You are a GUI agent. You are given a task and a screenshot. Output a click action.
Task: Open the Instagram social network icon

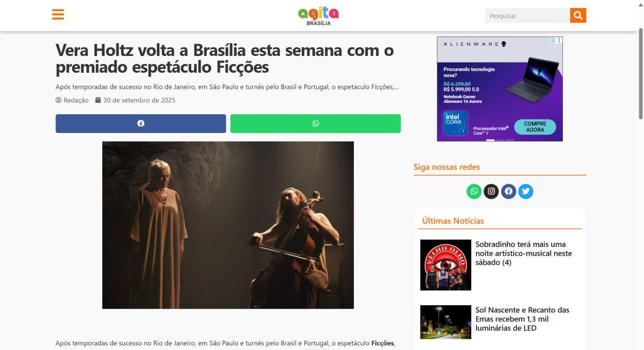click(x=491, y=191)
